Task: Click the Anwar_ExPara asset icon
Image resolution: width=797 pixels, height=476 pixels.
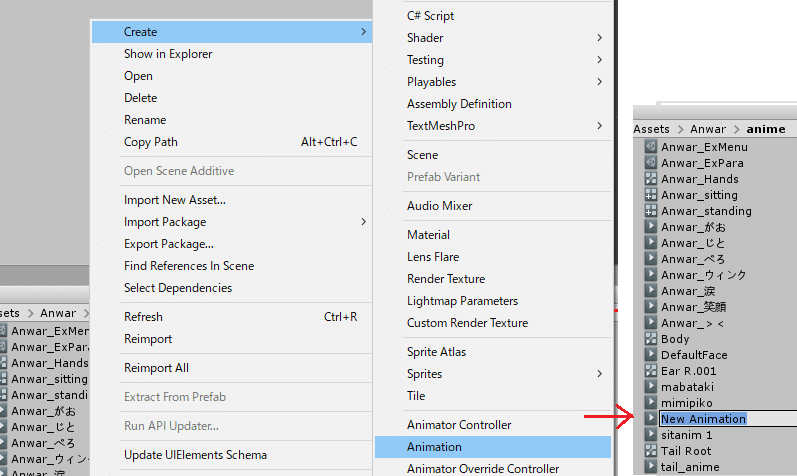Action: coord(651,163)
